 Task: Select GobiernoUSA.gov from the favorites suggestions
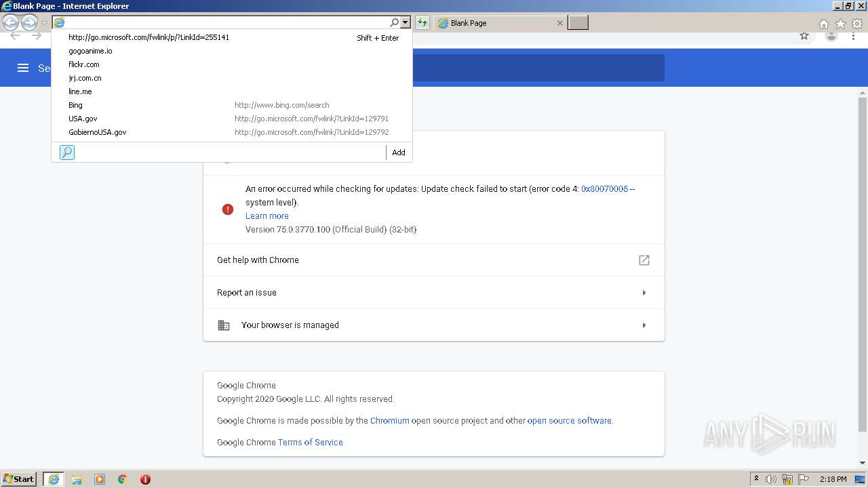[232, 132]
